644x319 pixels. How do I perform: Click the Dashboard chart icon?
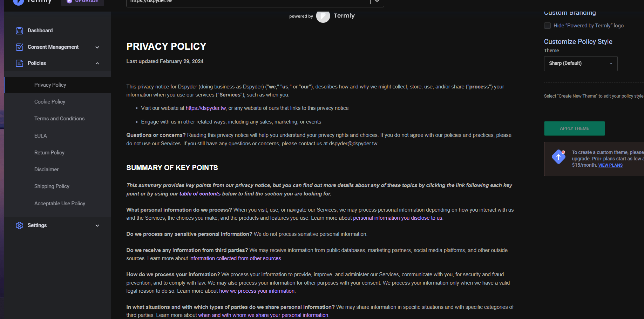point(20,31)
